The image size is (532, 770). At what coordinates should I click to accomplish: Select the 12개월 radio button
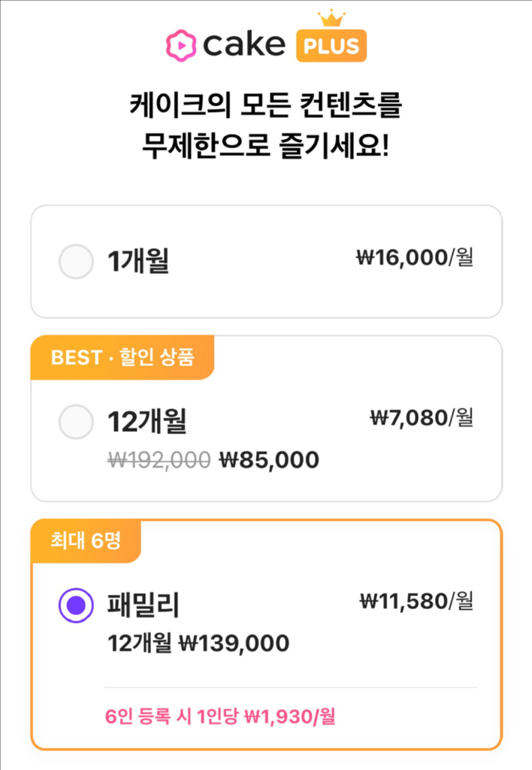tap(76, 420)
